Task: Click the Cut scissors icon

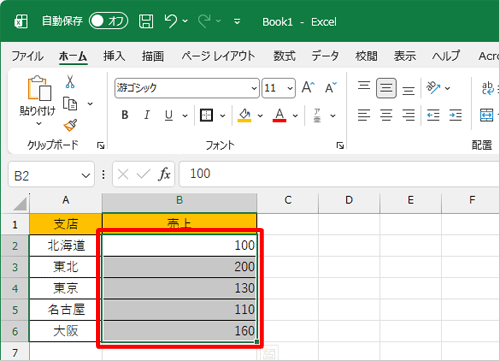Action: coord(70,81)
